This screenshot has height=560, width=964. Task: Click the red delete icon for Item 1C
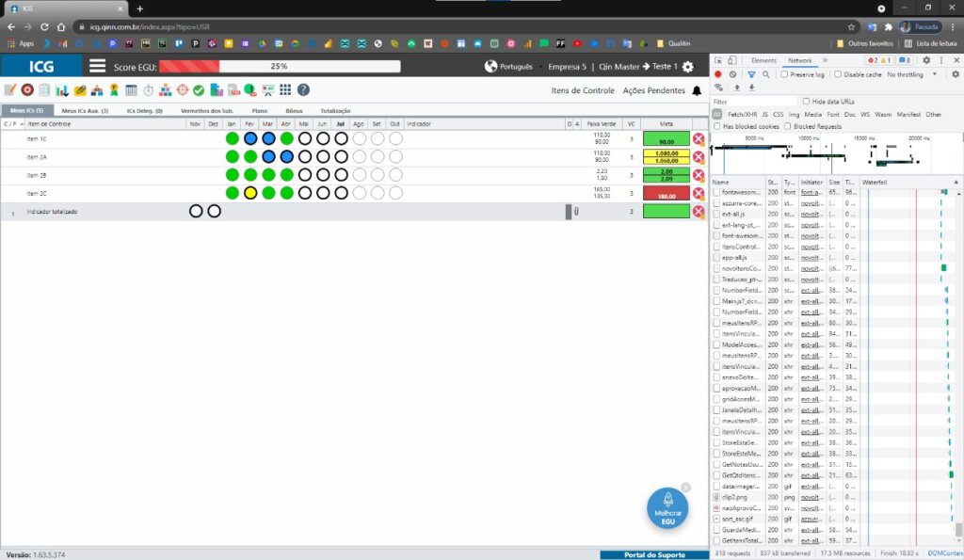(699, 139)
